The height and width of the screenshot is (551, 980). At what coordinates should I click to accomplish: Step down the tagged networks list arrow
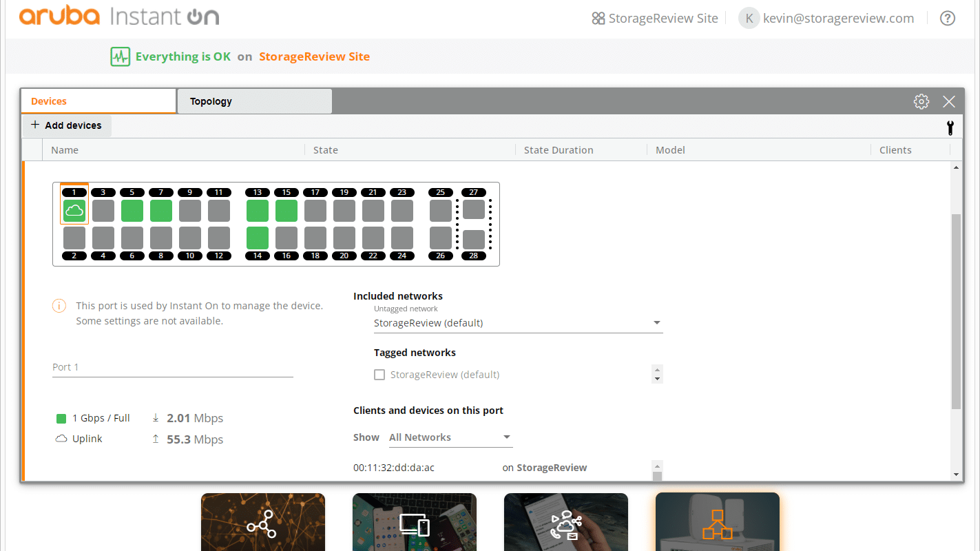pos(657,379)
